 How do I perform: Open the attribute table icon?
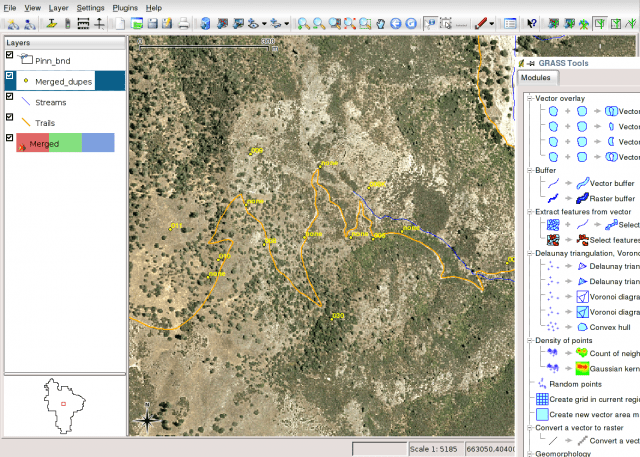[x=511, y=23]
